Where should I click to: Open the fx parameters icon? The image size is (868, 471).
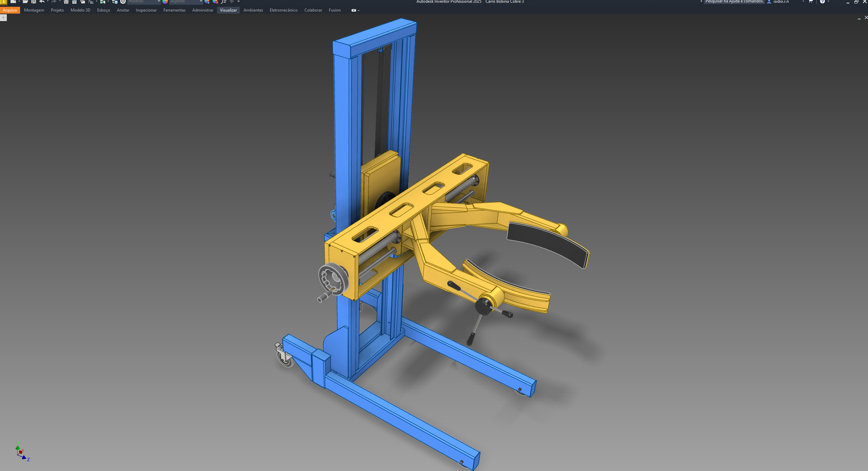[x=224, y=2]
